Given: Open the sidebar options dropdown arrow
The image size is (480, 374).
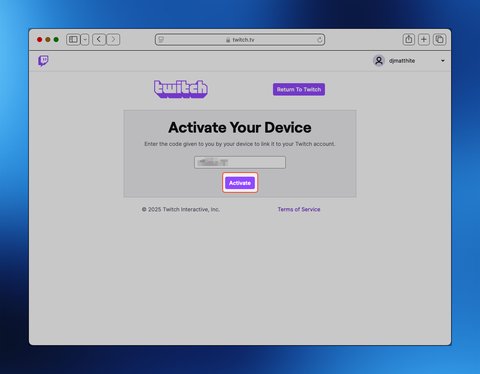Looking at the screenshot, I should coord(85,40).
